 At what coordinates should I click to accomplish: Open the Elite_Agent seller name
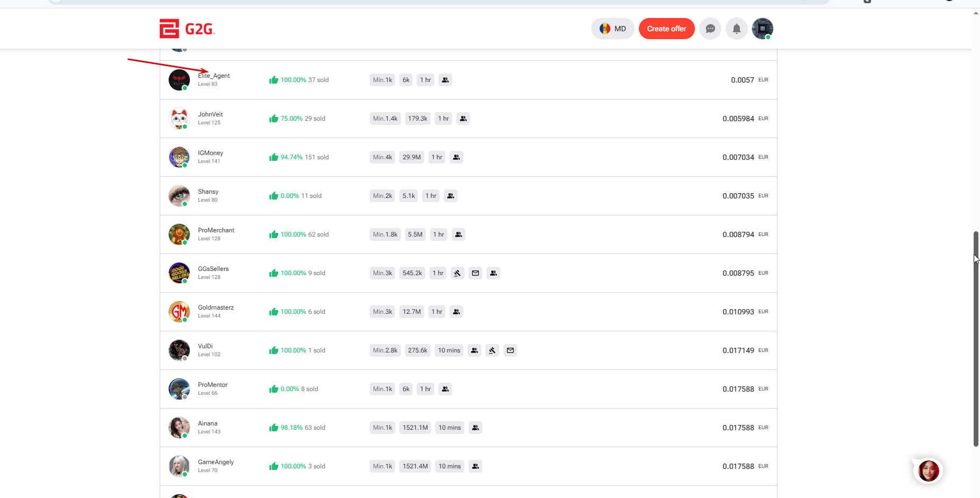[214, 76]
